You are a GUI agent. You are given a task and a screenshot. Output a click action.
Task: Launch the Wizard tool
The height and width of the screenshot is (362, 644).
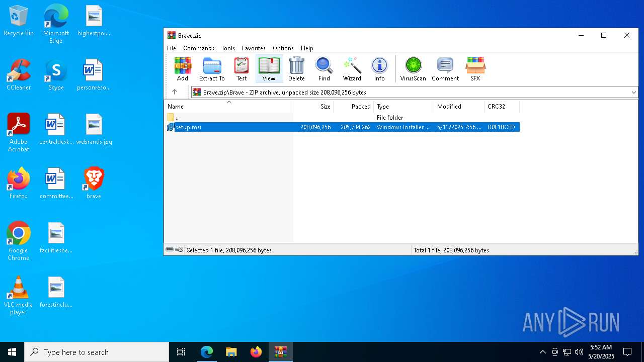click(x=352, y=69)
